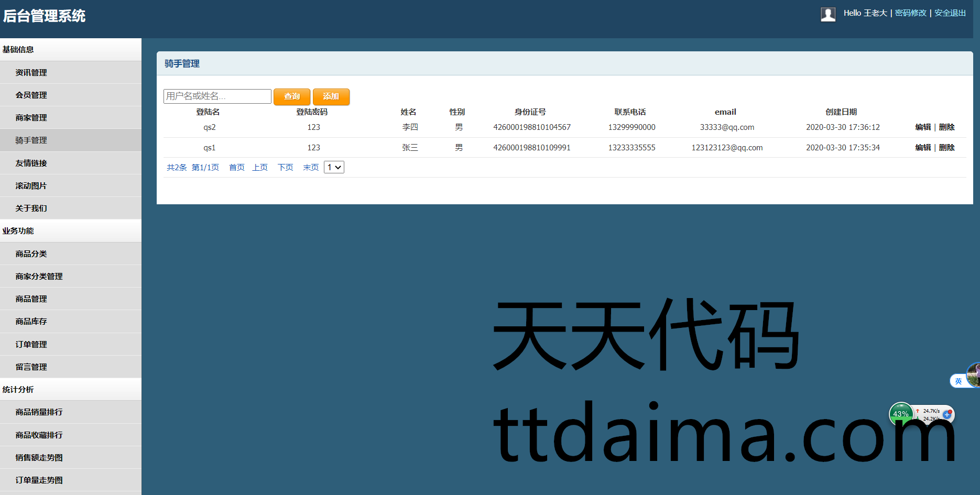Click the orange 添加 button
This screenshot has height=495, width=980.
(331, 96)
